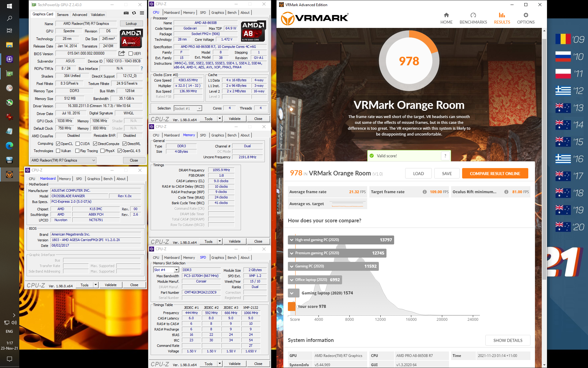588x368 pixels.
Task: Click the Bus Interface question mark icon
Action: 142,68
